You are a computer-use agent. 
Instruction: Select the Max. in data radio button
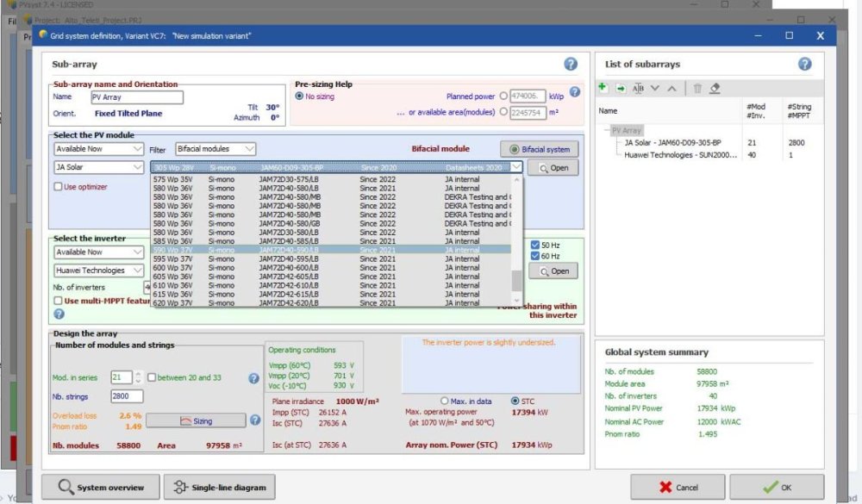pyautogui.click(x=445, y=401)
